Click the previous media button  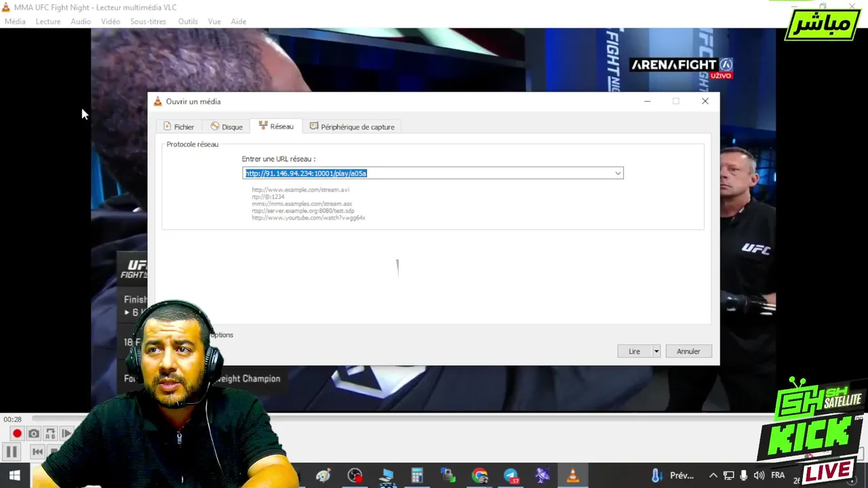[37, 452]
